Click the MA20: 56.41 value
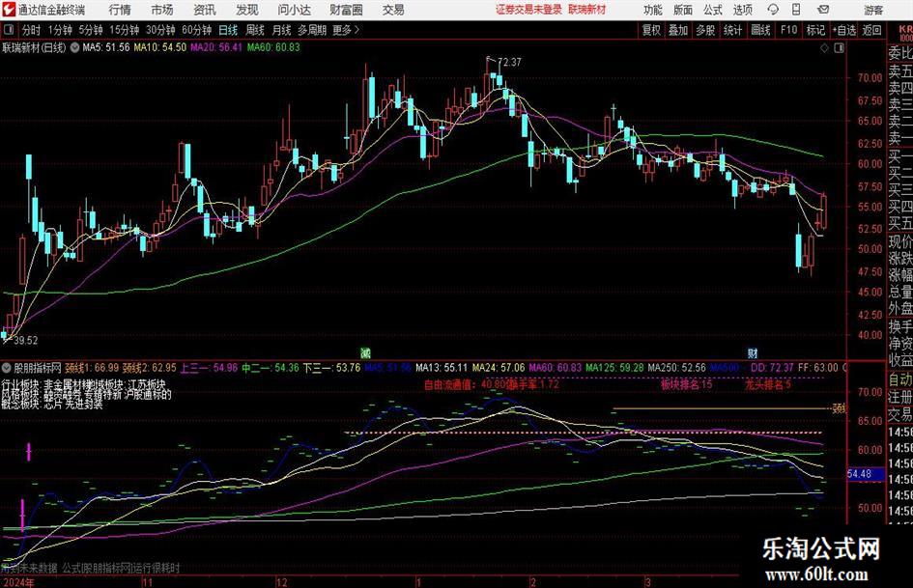The width and height of the screenshot is (913, 588). [x=216, y=47]
